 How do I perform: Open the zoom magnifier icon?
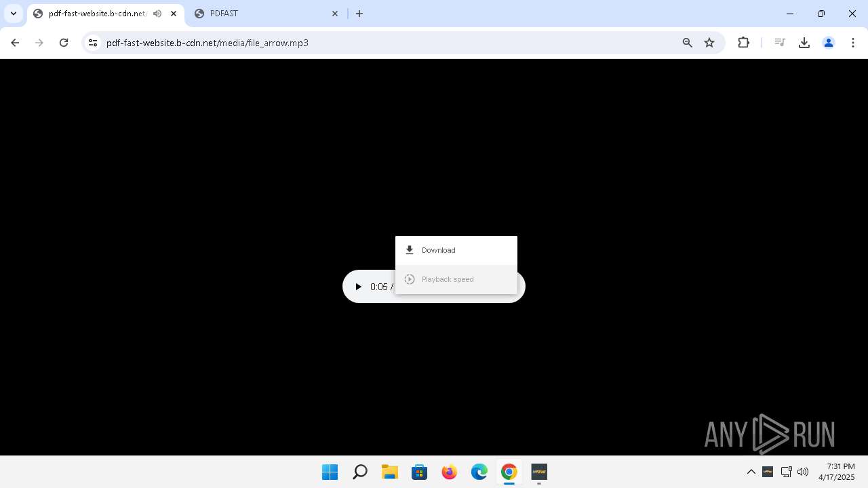(x=688, y=43)
